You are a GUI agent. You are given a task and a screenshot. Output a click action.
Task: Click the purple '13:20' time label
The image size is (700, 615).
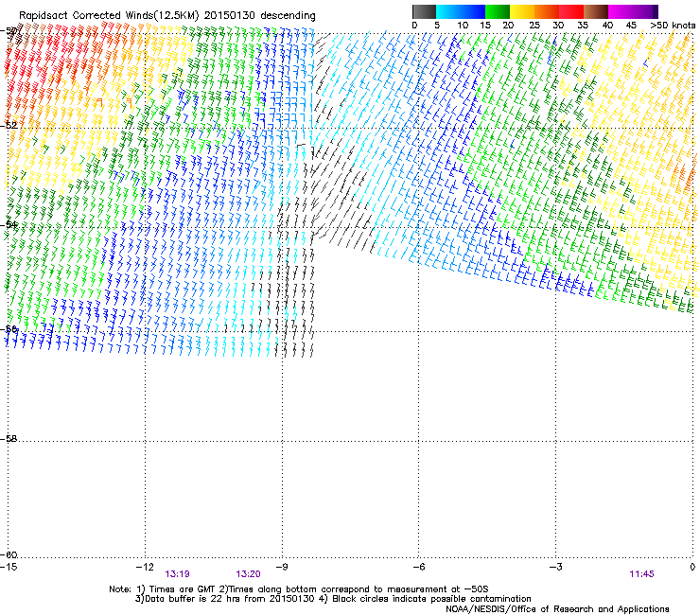[248, 574]
